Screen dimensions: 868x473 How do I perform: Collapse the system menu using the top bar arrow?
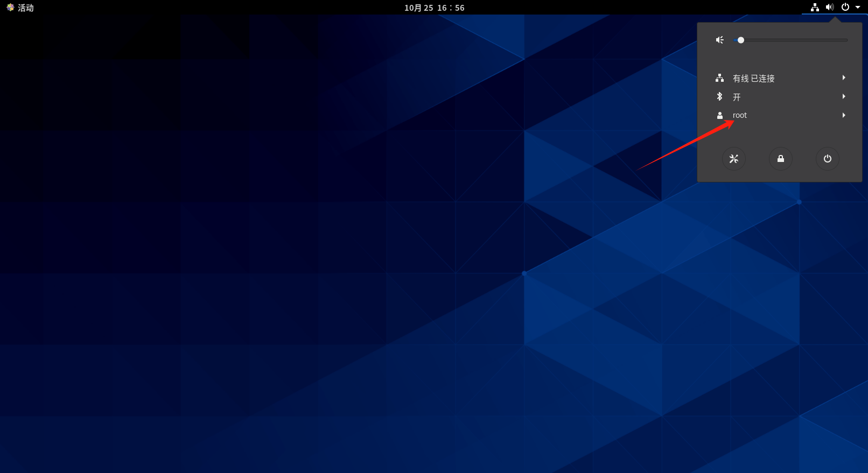click(x=858, y=8)
